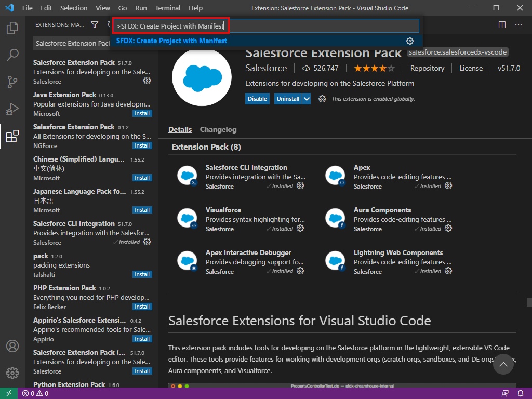Open errors and warnings status indicator
Screen dimensions: 532x399
coord(35,394)
